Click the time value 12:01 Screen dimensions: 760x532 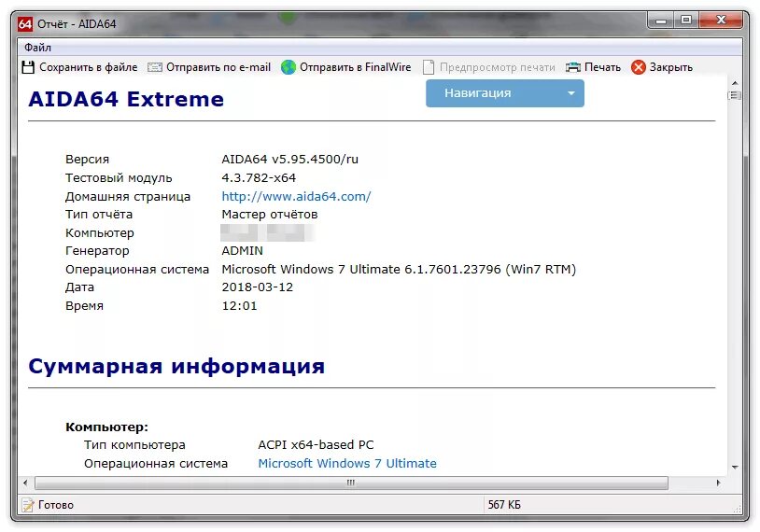click(x=239, y=306)
